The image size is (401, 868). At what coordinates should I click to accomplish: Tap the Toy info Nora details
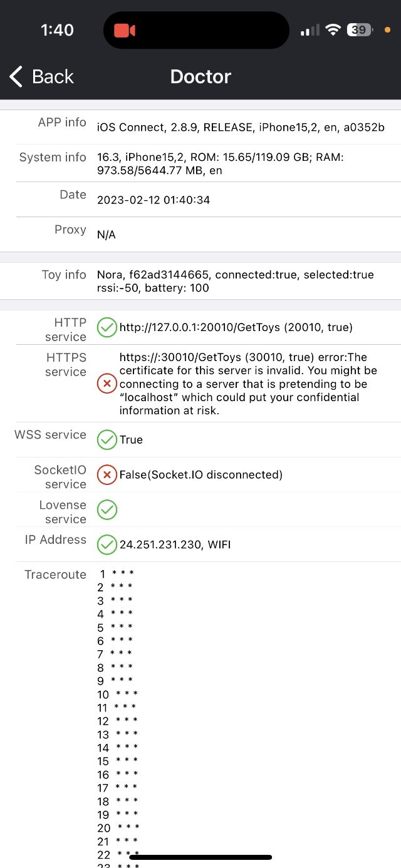[x=235, y=282]
